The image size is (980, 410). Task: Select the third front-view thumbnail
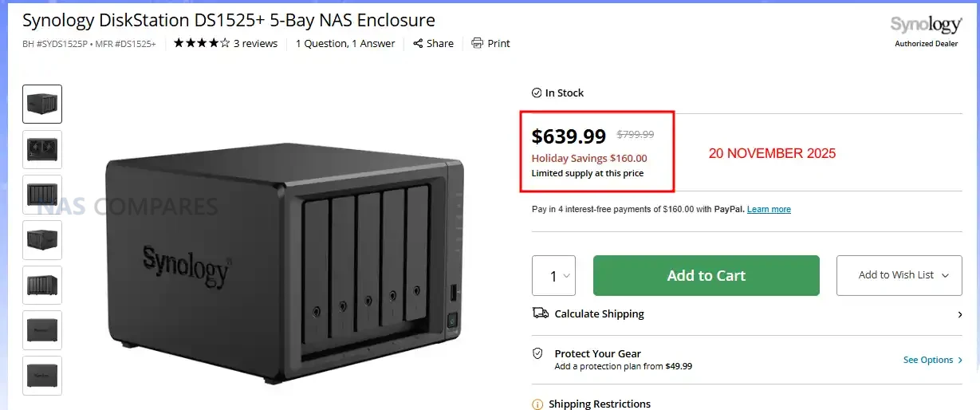[42, 195]
